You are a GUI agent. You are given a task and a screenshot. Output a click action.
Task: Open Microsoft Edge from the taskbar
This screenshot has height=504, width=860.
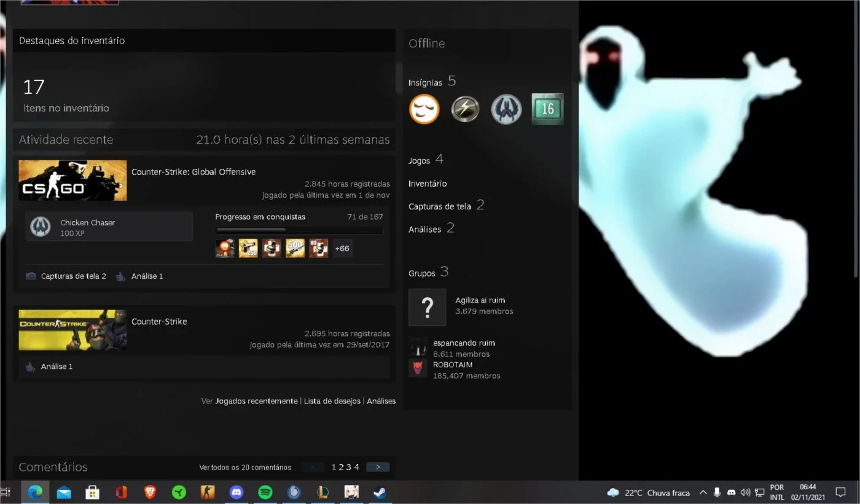pyautogui.click(x=35, y=492)
